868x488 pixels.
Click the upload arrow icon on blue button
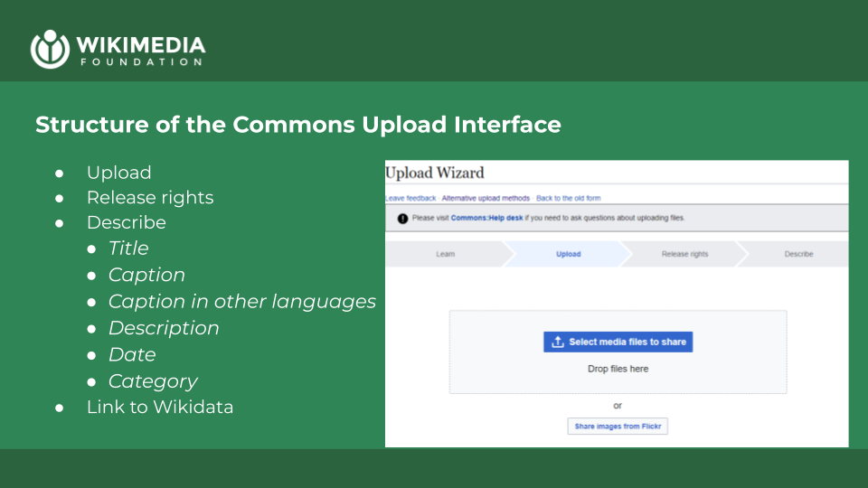pos(558,342)
